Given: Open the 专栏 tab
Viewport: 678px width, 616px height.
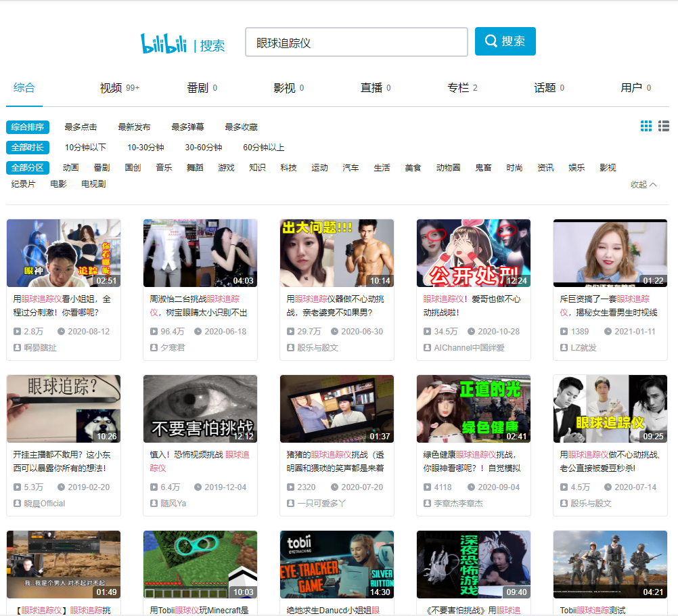Looking at the screenshot, I should pos(463,88).
